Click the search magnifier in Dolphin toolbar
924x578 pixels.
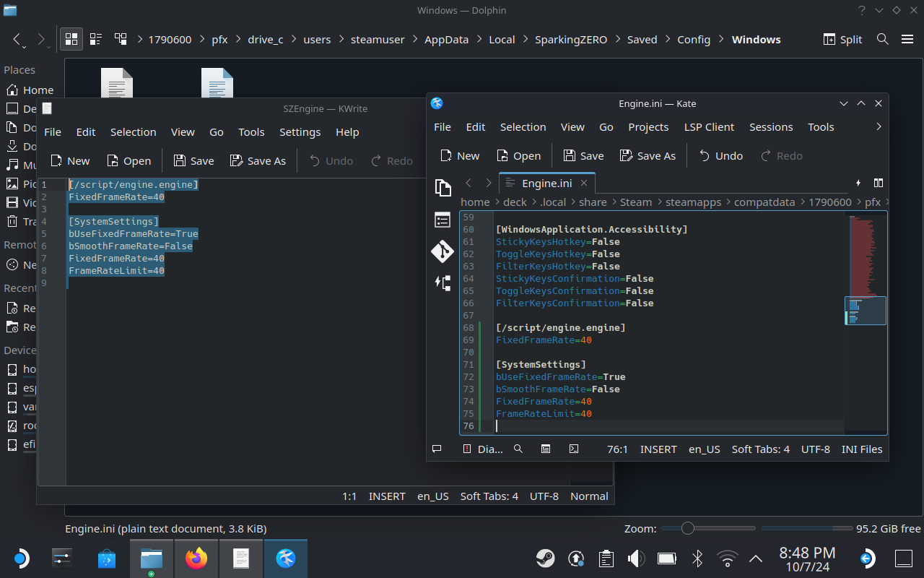pos(882,39)
